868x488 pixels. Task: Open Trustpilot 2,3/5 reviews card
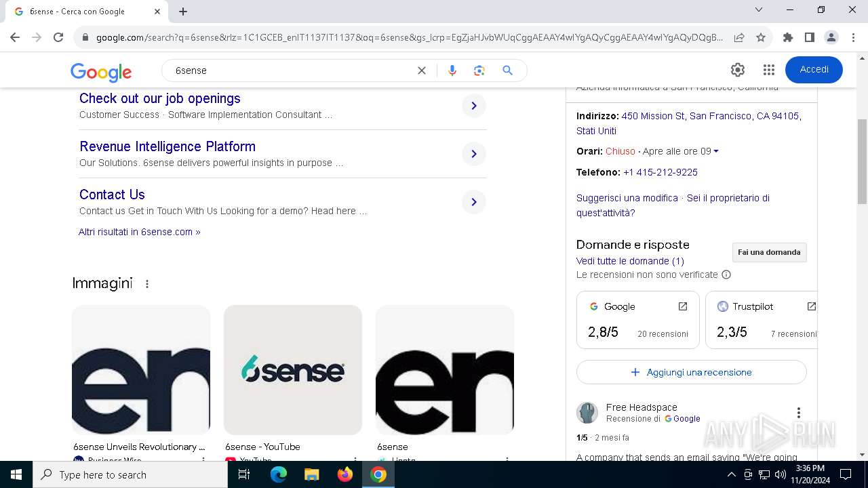tap(761, 320)
